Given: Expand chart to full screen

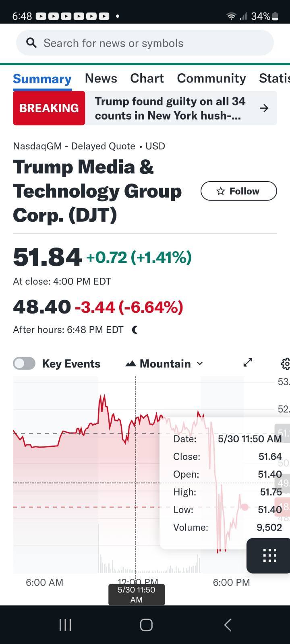Looking at the screenshot, I should (x=248, y=363).
